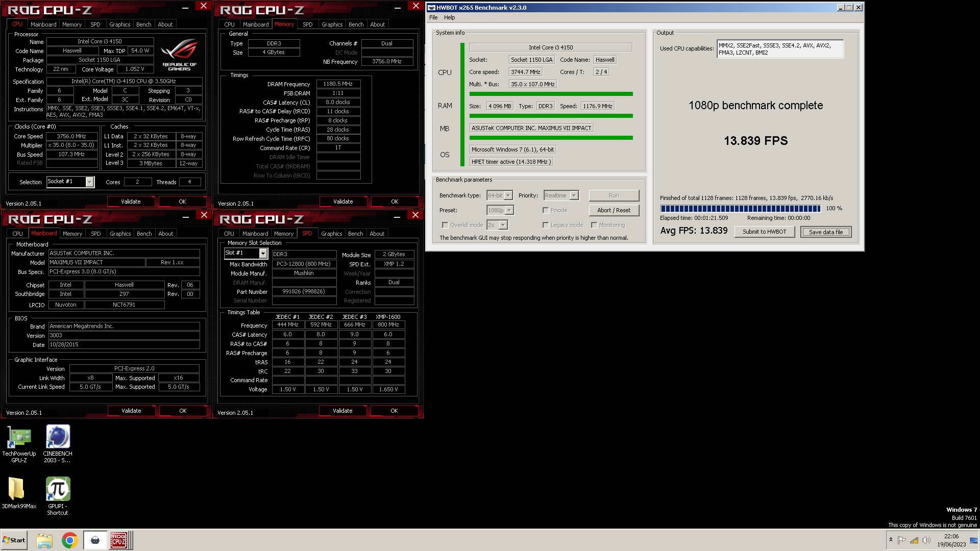Screen dimensions: 980x551
Task: Click the Republic of Gamers logo
Action: click(x=179, y=55)
